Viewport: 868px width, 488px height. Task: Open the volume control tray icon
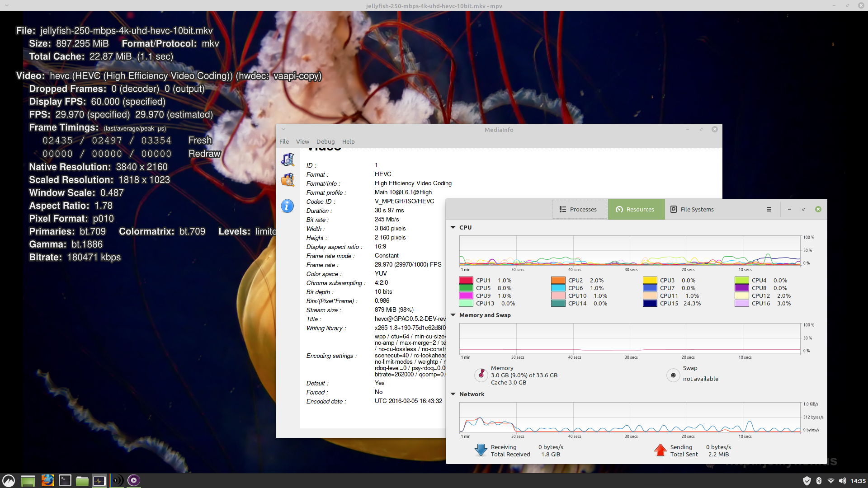click(842, 481)
